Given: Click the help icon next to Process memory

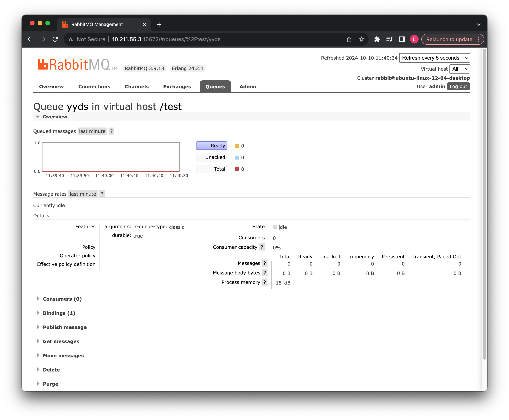Looking at the screenshot, I should coord(265,282).
